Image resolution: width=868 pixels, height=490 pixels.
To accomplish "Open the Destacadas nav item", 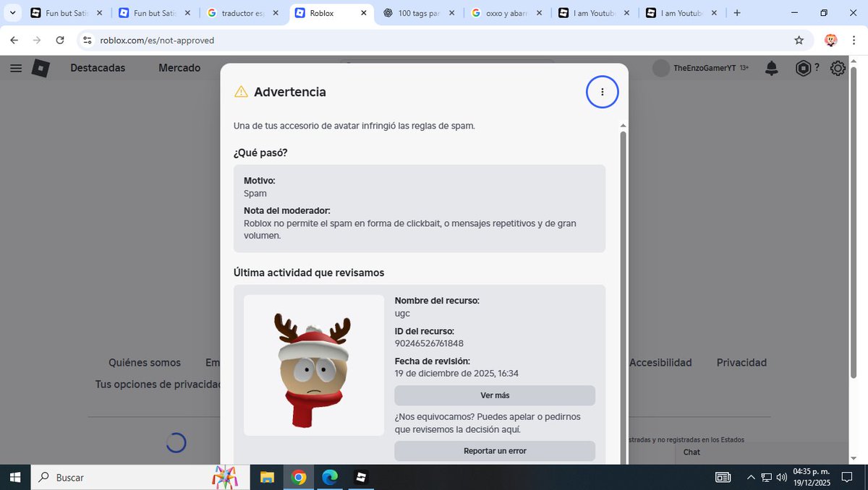I will click(x=98, y=68).
